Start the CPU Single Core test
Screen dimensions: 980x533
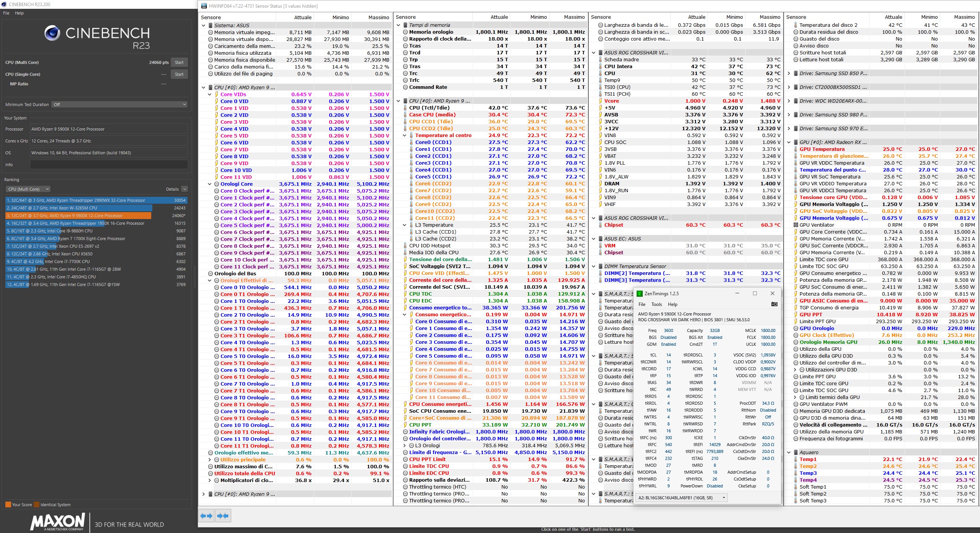pos(179,74)
